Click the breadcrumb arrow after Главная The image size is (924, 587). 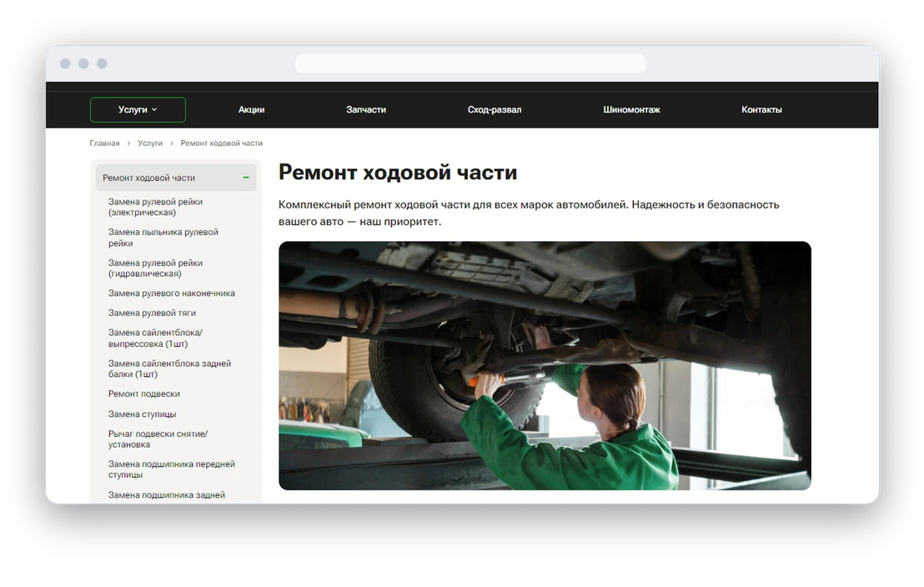pos(128,143)
